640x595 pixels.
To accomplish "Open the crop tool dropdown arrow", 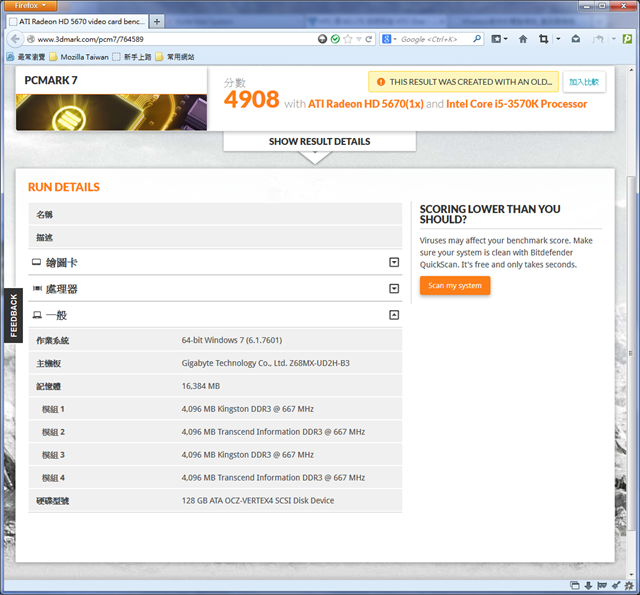I will coord(558,39).
